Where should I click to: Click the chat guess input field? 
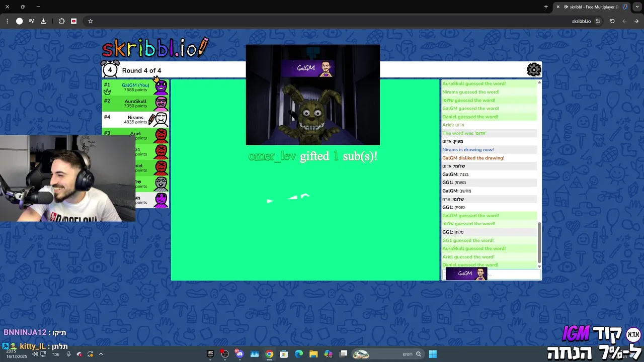click(x=492, y=274)
